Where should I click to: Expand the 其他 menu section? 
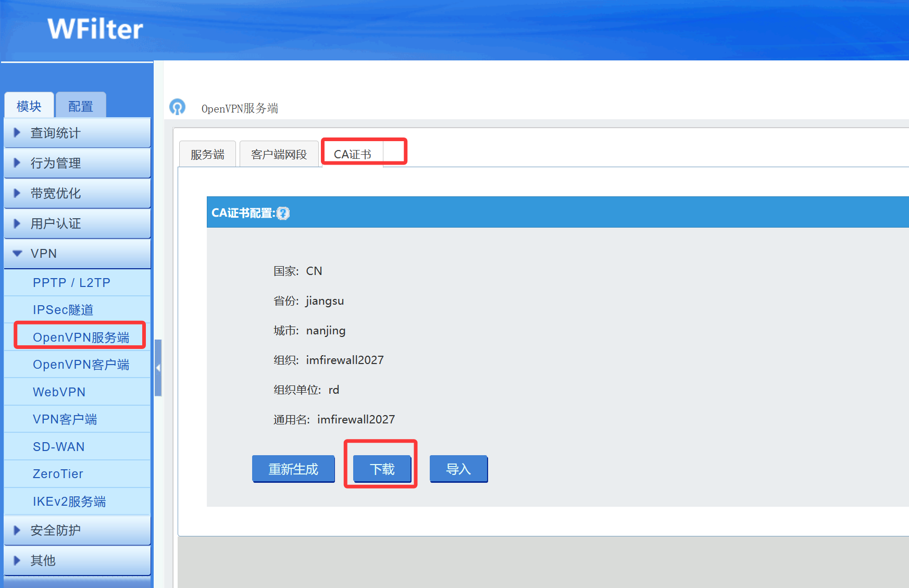coord(77,560)
